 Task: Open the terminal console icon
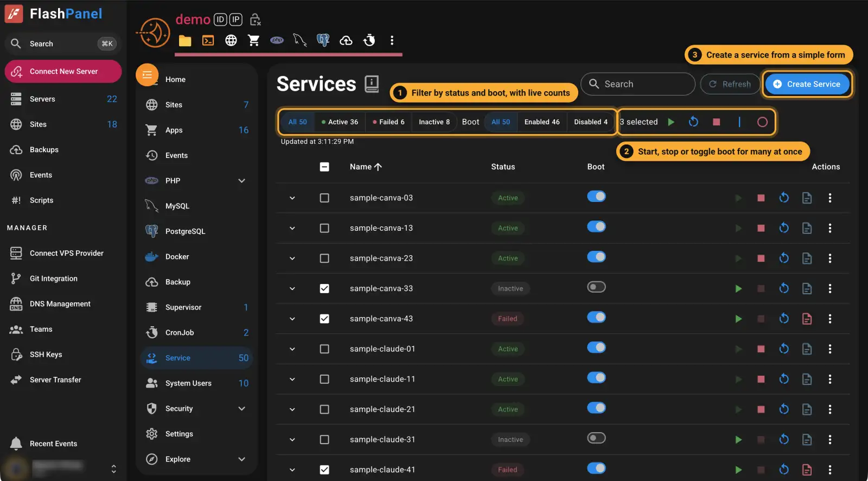point(208,41)
